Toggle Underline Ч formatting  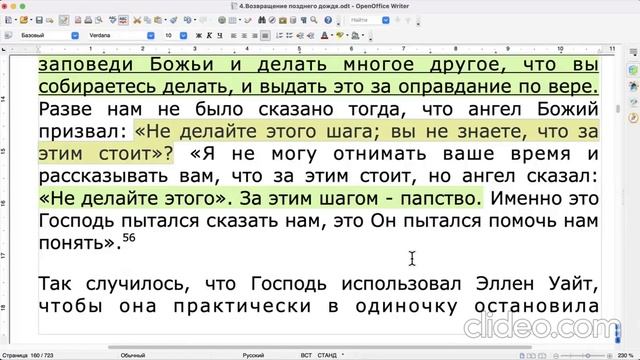(220, 36)
